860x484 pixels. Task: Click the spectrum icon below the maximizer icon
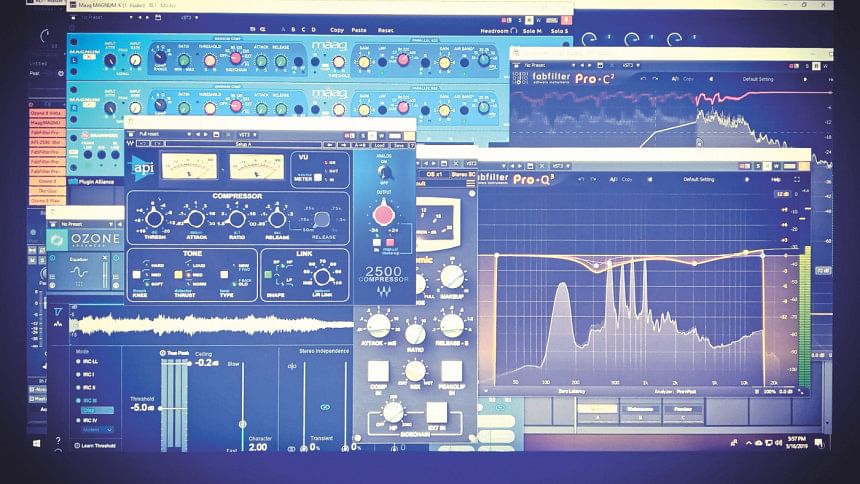tap(58, 324)
